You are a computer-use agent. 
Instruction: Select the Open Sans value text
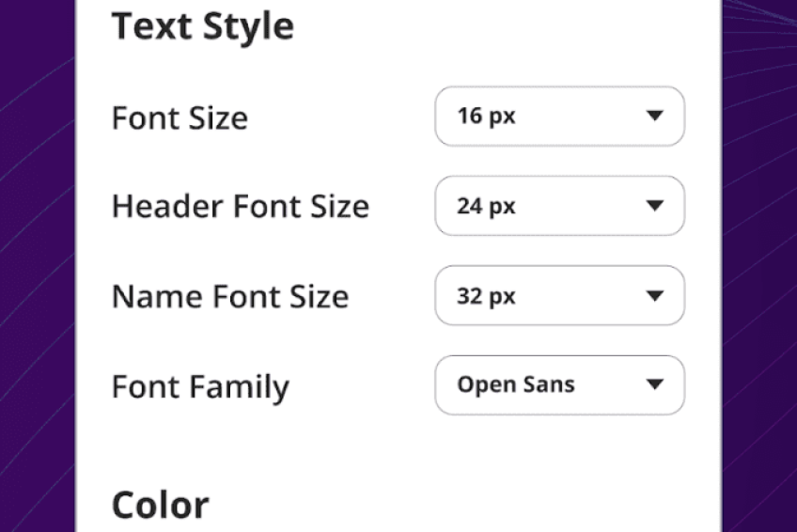(516, 384)
